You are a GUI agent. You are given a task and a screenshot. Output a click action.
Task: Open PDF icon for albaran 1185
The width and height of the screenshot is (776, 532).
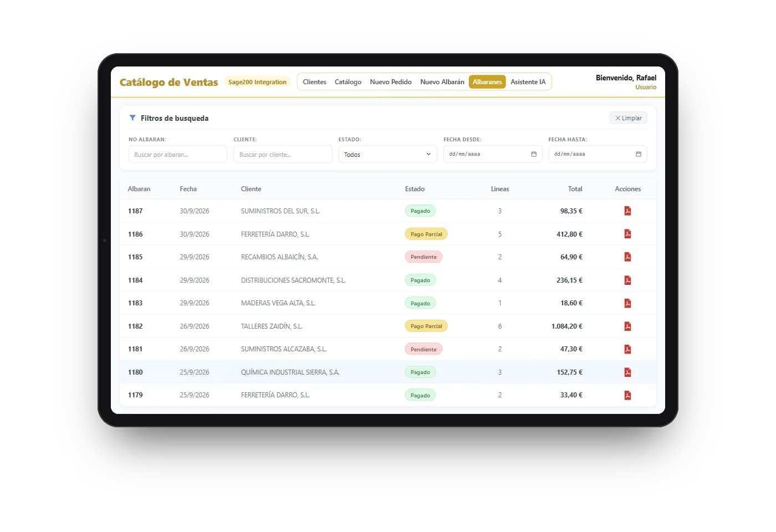[x=627, y=257]
